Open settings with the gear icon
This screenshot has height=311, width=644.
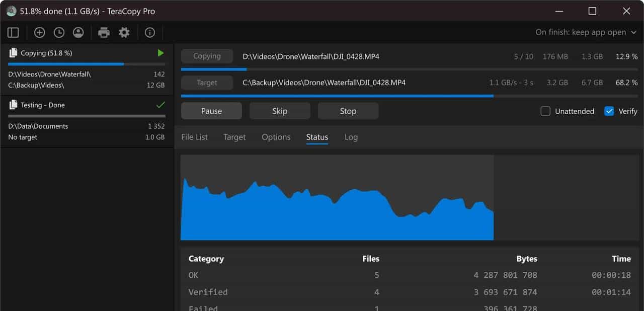point(124,33)
